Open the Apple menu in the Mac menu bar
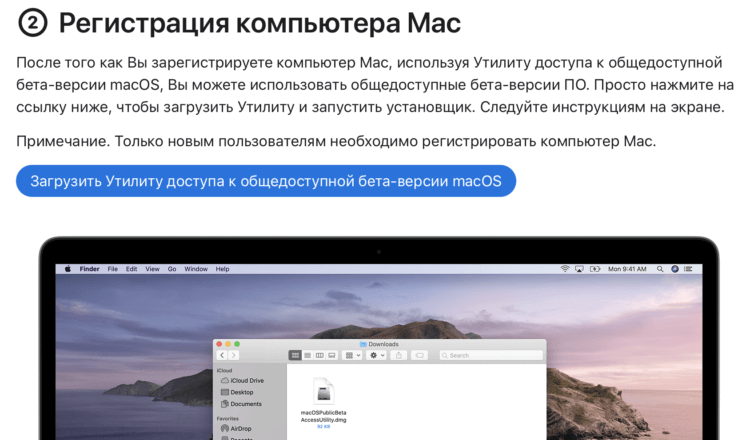Viewport: 750px width, 440px height. coord(68,269)
